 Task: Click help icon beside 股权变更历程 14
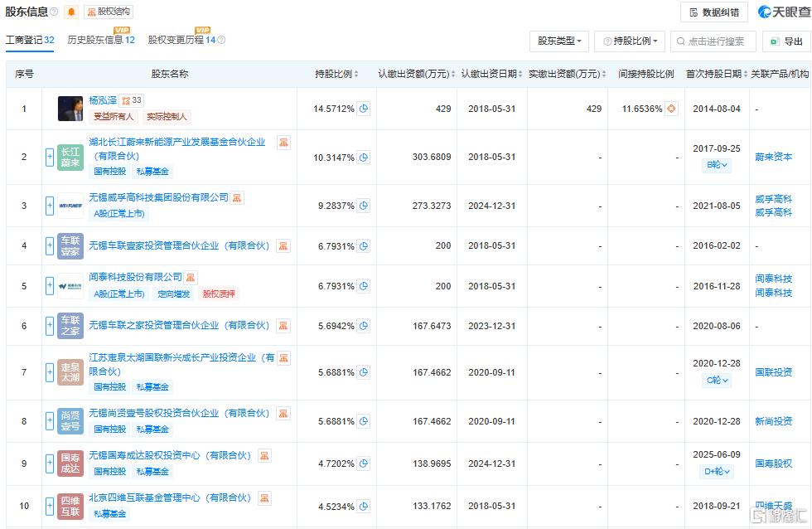coord(221,40)
